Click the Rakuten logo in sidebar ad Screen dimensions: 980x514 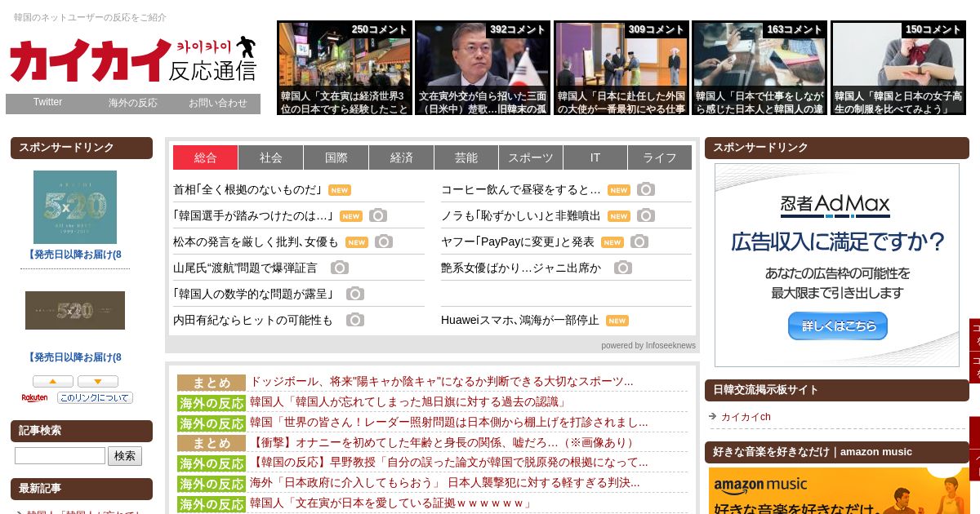[34, 398]
